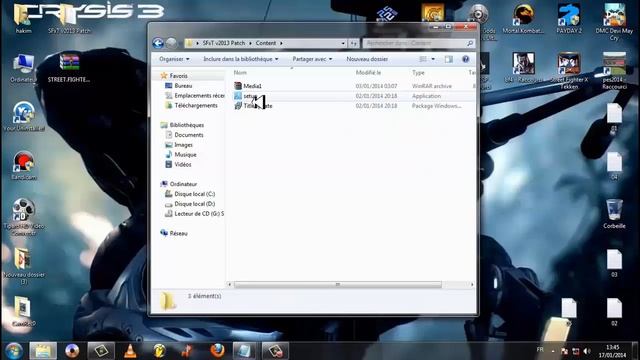The image size is (640, 360).
Task: Select Réseau in the navigation pane
Action: click(178, 233)
